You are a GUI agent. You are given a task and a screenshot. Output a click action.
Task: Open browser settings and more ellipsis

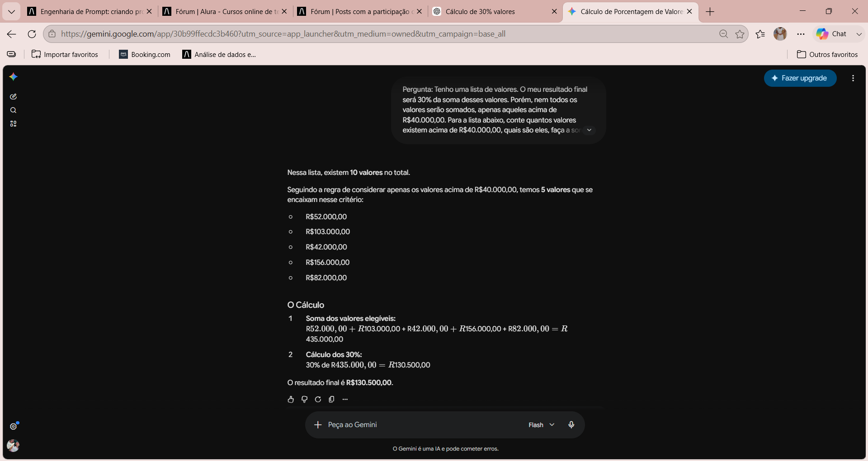801,34
